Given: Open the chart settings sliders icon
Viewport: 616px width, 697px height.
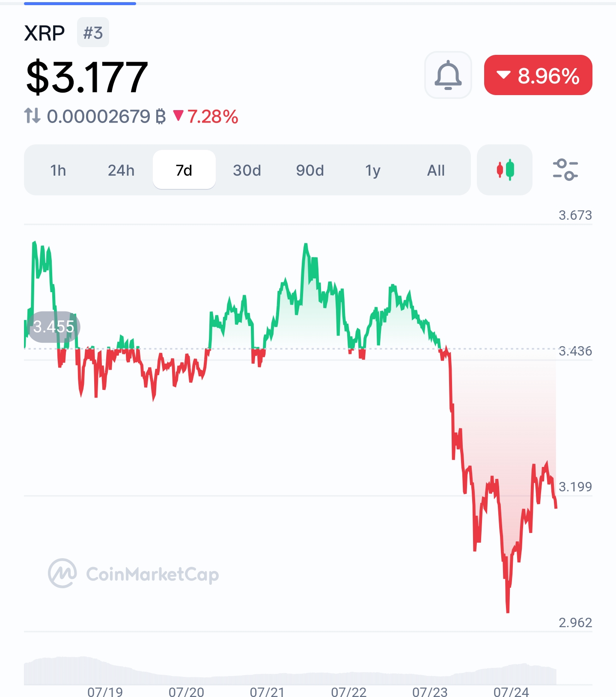Looking at the screenshot, I should pos(565,170).
